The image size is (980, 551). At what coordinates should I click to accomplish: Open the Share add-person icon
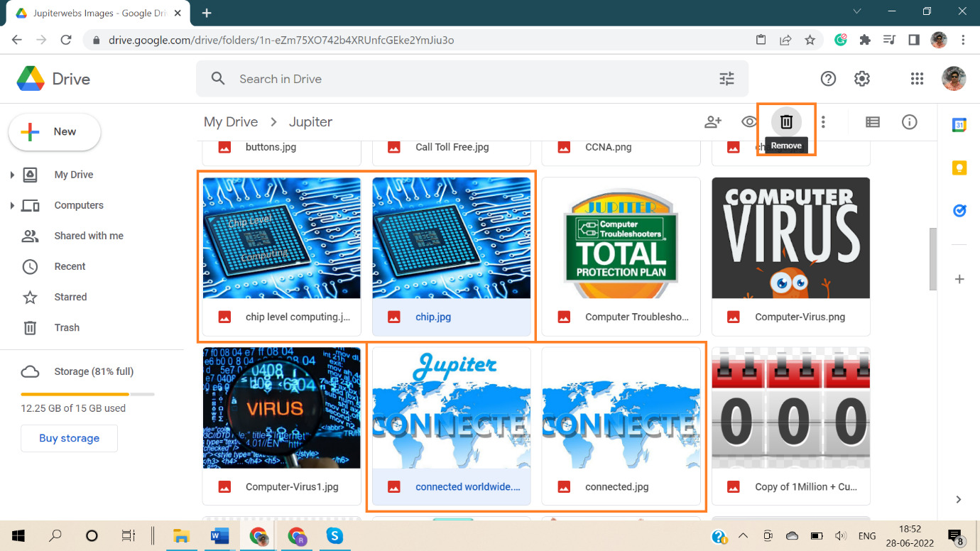pos(713,122)
